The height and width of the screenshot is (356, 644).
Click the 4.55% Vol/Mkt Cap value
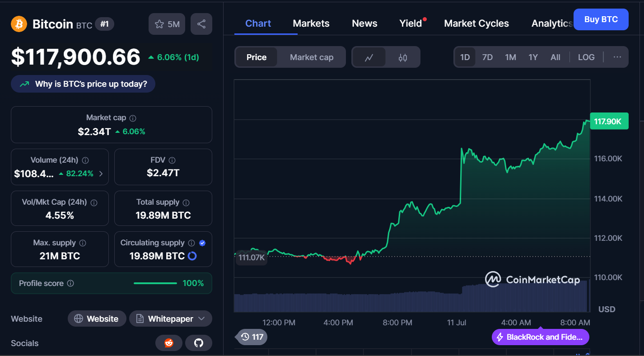click(x=60, y=215)
